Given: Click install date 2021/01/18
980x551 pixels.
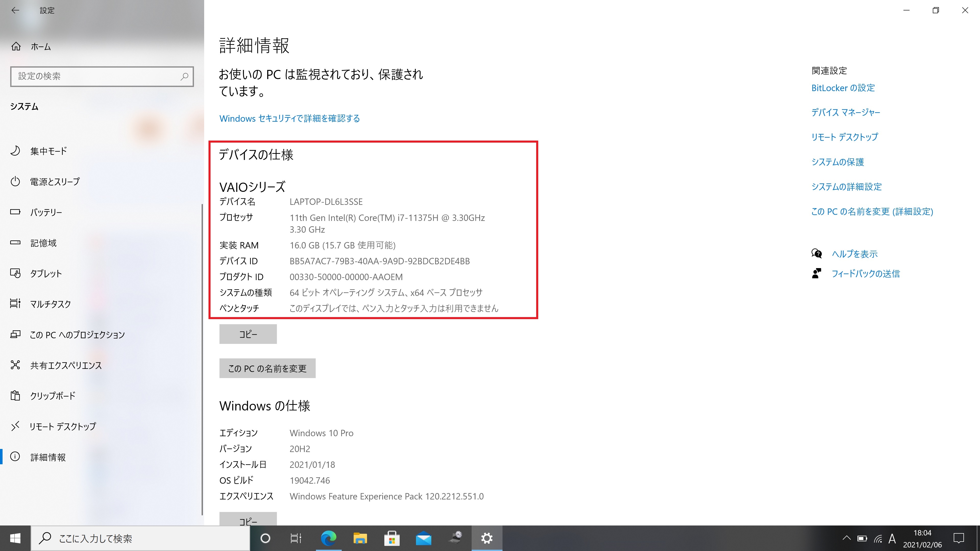Looking at the screenshot, I should [312, 465].
